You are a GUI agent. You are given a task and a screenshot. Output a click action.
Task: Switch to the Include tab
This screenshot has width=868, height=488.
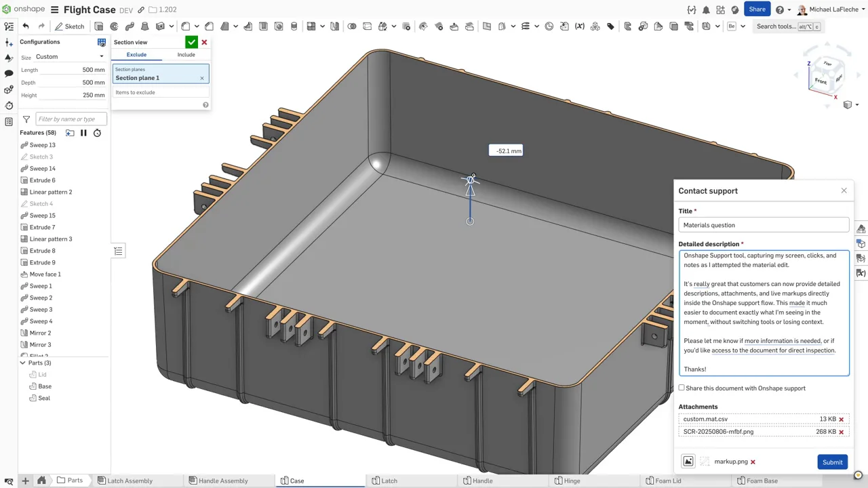point(186,55)
